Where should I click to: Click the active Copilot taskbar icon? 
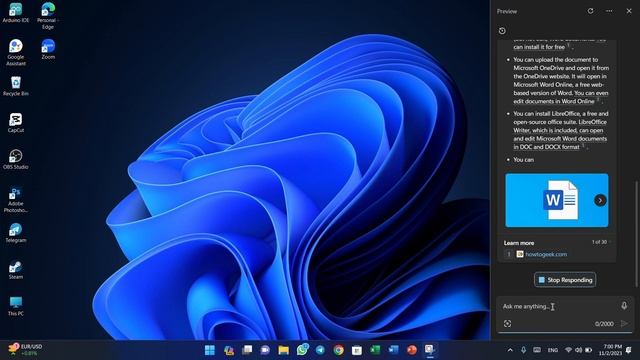[430, 350]
